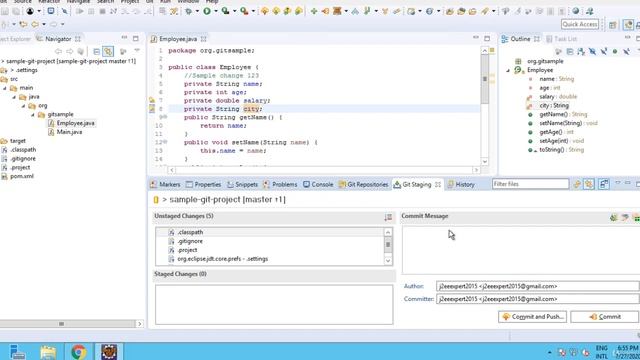Click the globe web browser toolbar icon
This screenshot has width=640, height=360.
click(576, 11)
